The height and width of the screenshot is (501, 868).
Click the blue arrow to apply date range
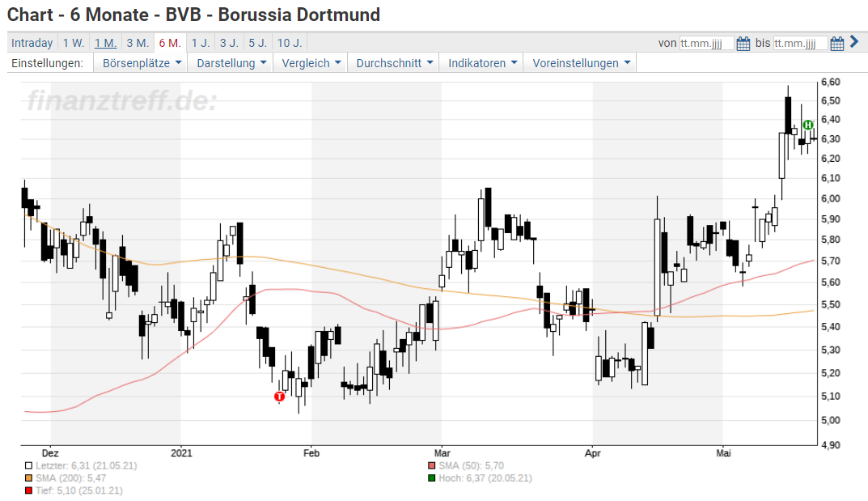tap(854, 41)
